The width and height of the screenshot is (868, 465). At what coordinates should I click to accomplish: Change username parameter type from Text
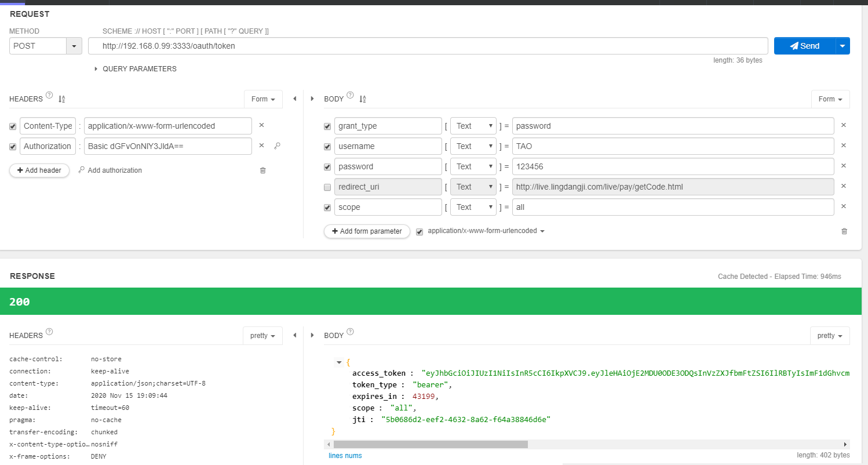click(473, 146)
